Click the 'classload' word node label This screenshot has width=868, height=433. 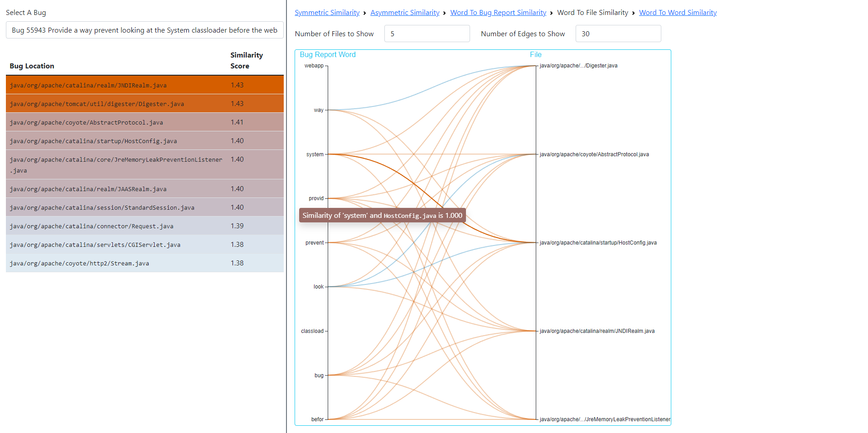pyautogui.click(x=312, y=331)
